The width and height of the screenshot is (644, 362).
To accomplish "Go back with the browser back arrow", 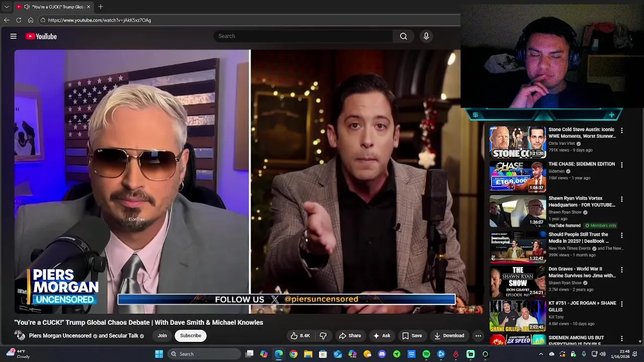I will (x=7, y=20).
